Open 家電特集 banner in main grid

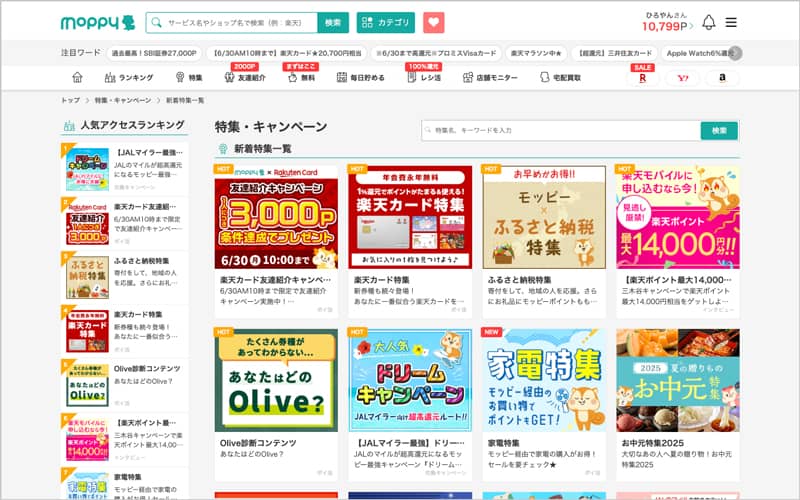(544, 380)
